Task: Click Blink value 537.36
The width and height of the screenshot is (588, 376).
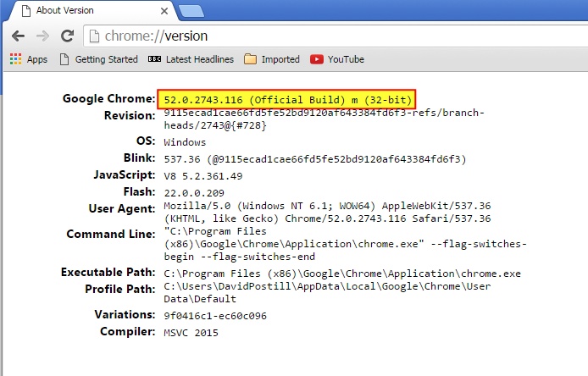Action: pyautogui.click(x=182, y=159)
